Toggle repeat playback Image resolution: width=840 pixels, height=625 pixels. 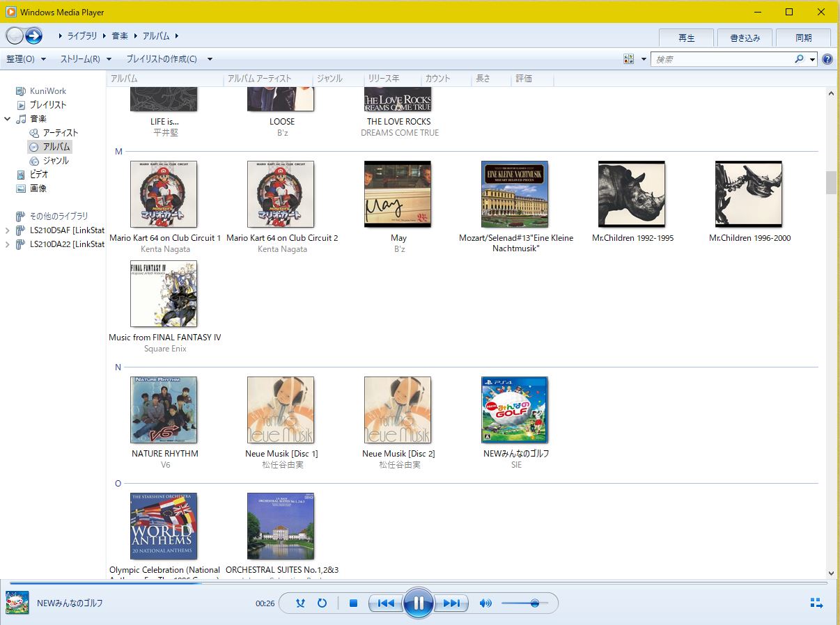click(322, 603)
